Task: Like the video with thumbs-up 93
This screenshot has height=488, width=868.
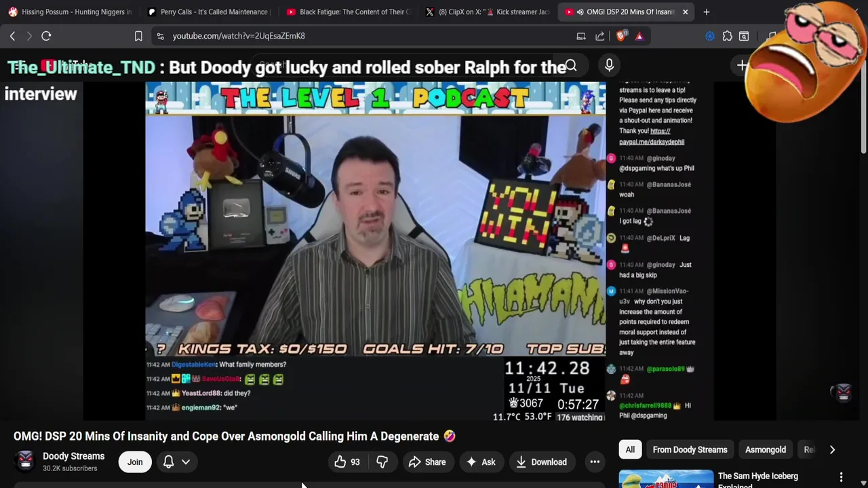Action: [x=347, y=462]
